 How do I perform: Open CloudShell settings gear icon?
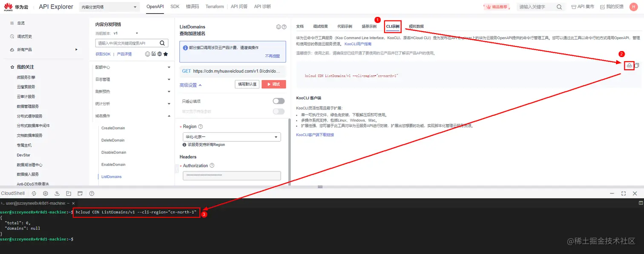(46, 193)
